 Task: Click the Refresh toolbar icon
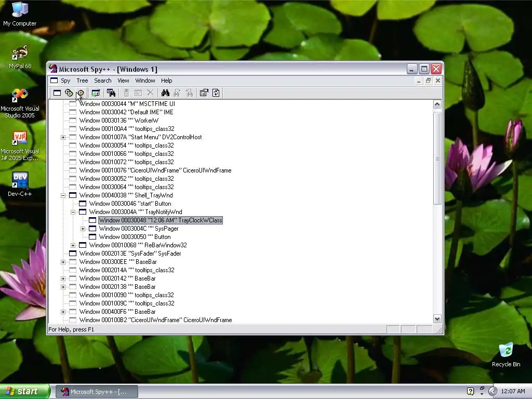[x=216, y=93]
